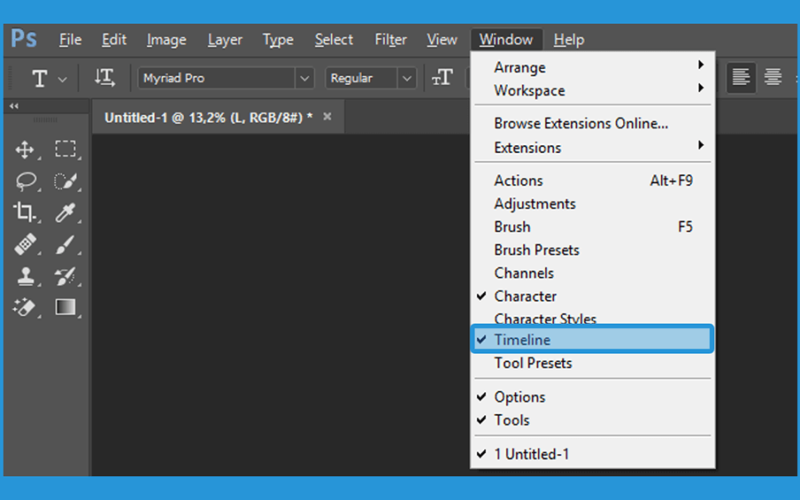Viewport: 800px width, 500px height.
Task: Select the 1 Untitled-1 document entry
Action: (592, 454)
